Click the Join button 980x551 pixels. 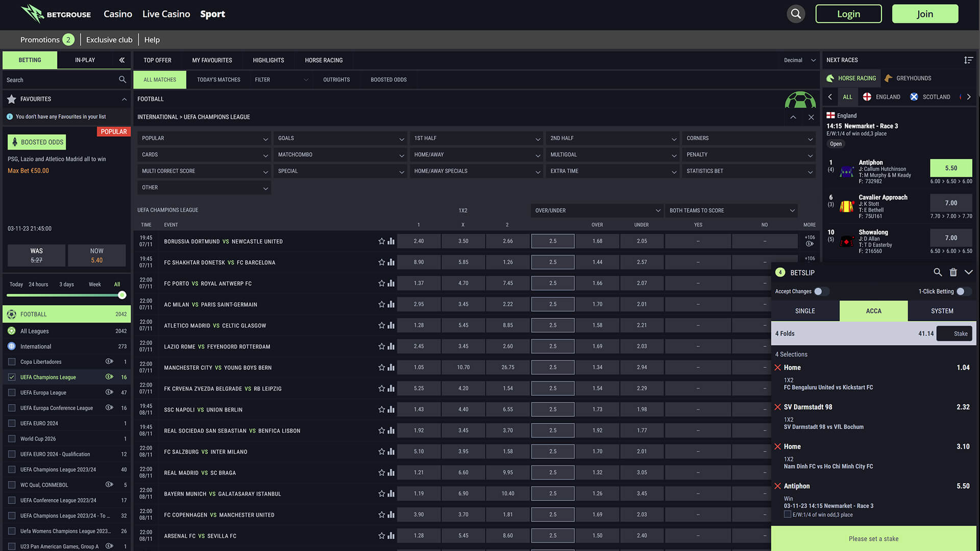925,14
